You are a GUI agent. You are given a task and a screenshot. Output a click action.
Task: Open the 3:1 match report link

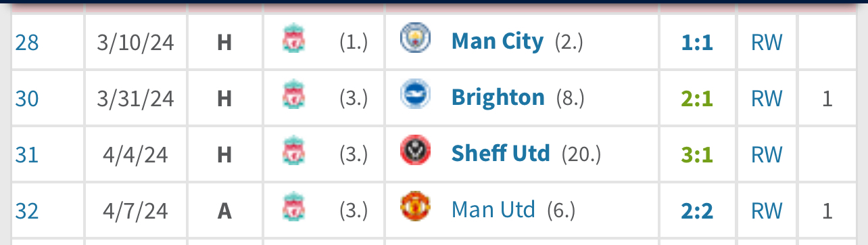697,155
